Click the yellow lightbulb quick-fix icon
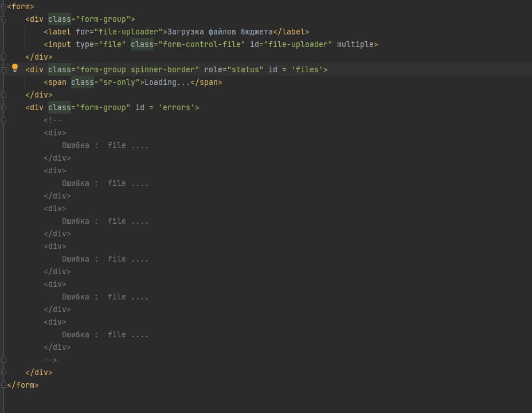Image resolution: width=532 pixels, height=413 pixels. coord(14,68)
